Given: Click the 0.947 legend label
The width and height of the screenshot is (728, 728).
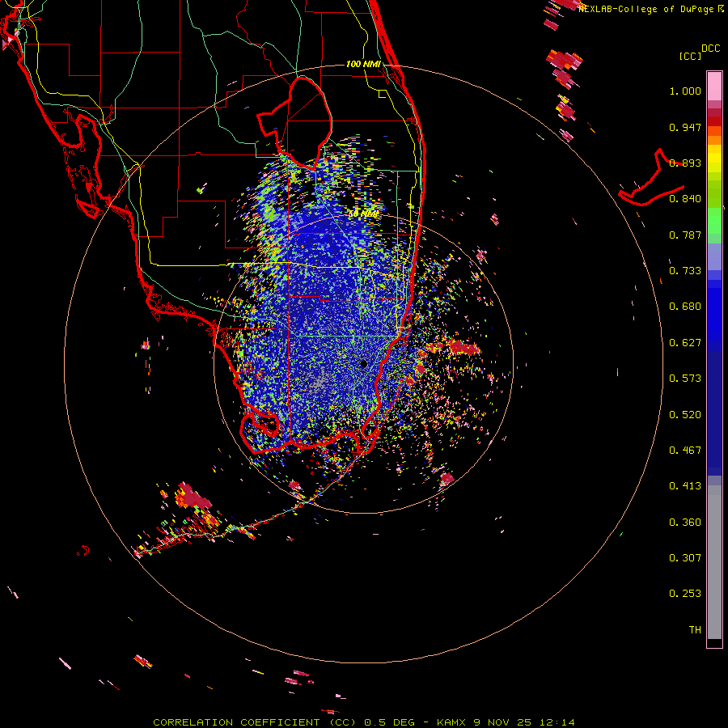Looking at the screenshot, I should point(685,127).
